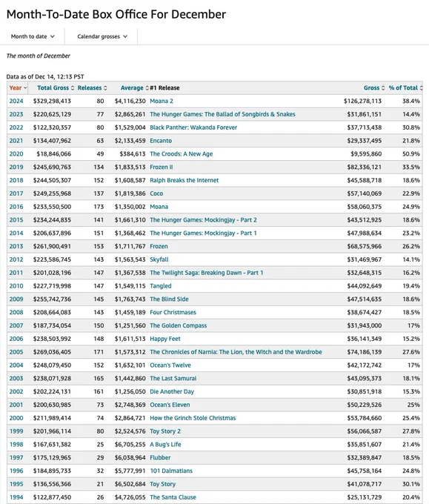The height and width of the screenshot is (504, 429).
Task: Open the 2009 year link
Action: [x=16, y=299]
